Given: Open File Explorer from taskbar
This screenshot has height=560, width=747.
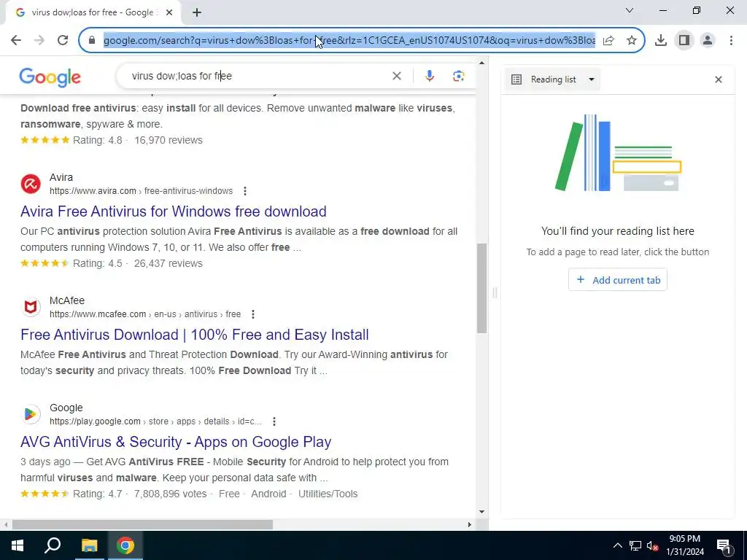Looking at the screenshot, I should tap(89, 545).
